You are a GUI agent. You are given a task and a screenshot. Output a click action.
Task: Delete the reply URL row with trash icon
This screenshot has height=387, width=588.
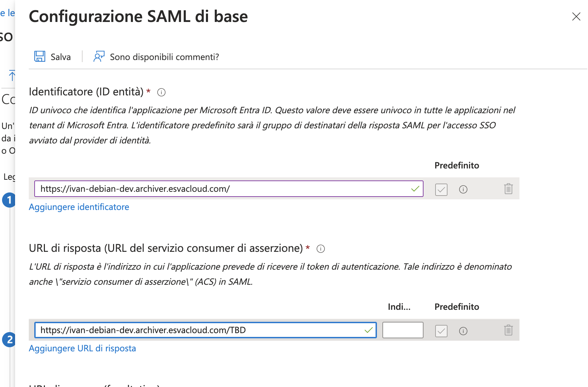(509, 330)
